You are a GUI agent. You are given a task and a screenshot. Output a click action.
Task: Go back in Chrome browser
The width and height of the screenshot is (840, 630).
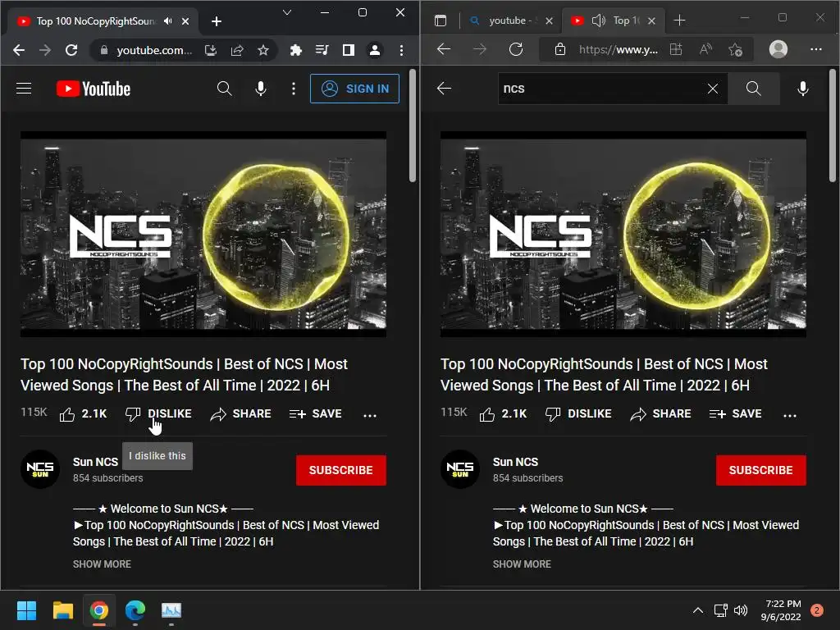(19, 50)
